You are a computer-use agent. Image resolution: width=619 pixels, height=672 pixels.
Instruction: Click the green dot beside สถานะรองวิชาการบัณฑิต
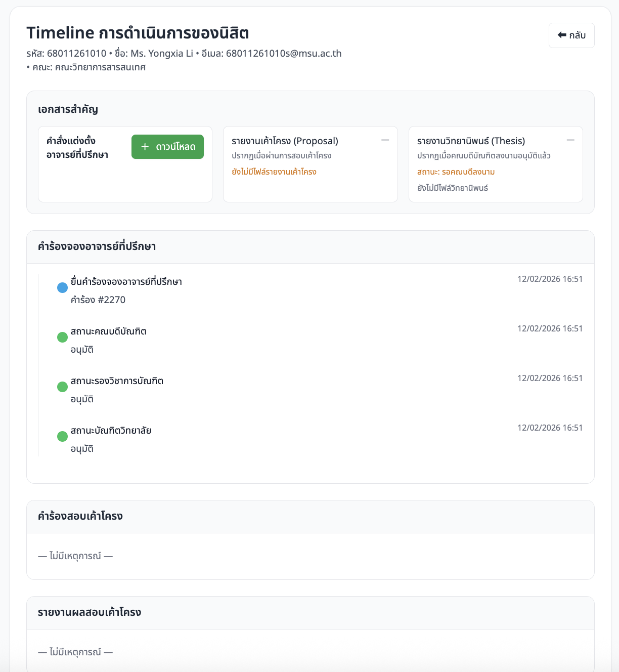62,387
